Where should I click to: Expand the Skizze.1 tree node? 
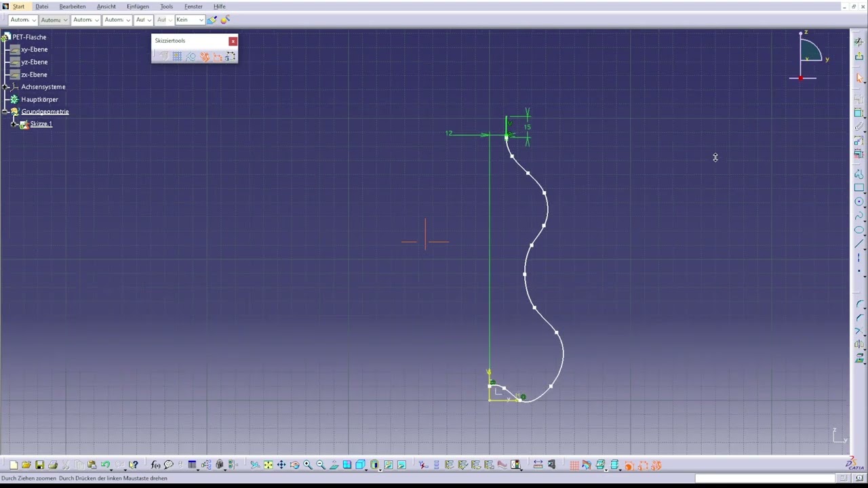pos(14,124)
